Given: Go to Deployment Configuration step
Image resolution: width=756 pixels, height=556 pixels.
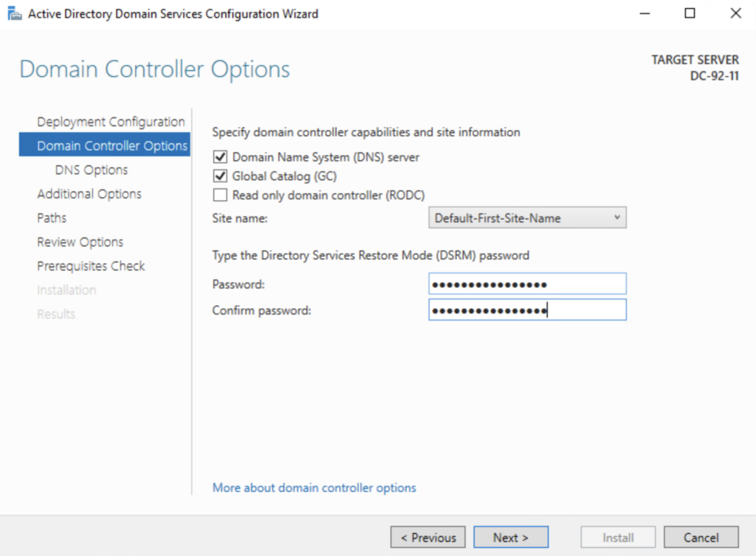Looking at the screenshot, I should point(111,122).
